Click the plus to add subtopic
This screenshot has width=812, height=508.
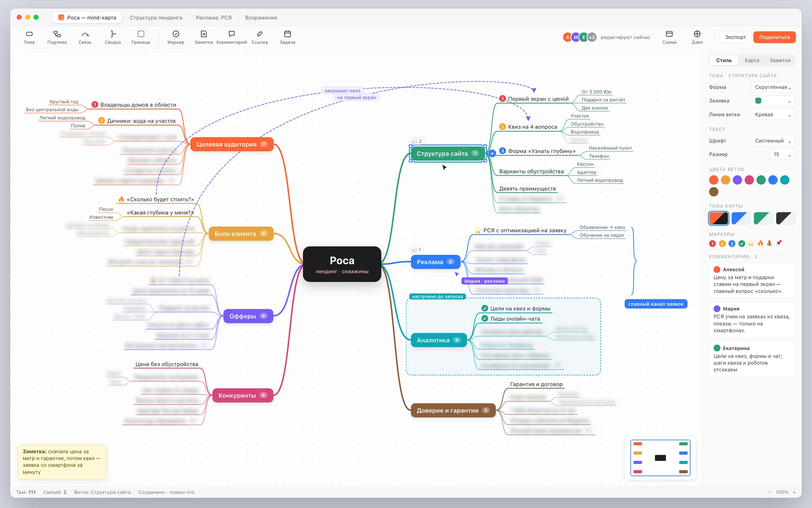pos(492,154)
